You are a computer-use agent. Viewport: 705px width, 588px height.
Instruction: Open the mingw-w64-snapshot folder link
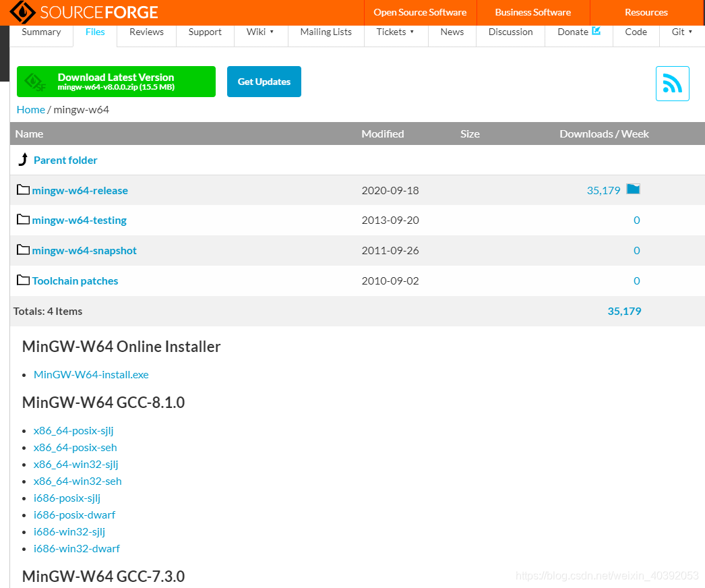84,251
